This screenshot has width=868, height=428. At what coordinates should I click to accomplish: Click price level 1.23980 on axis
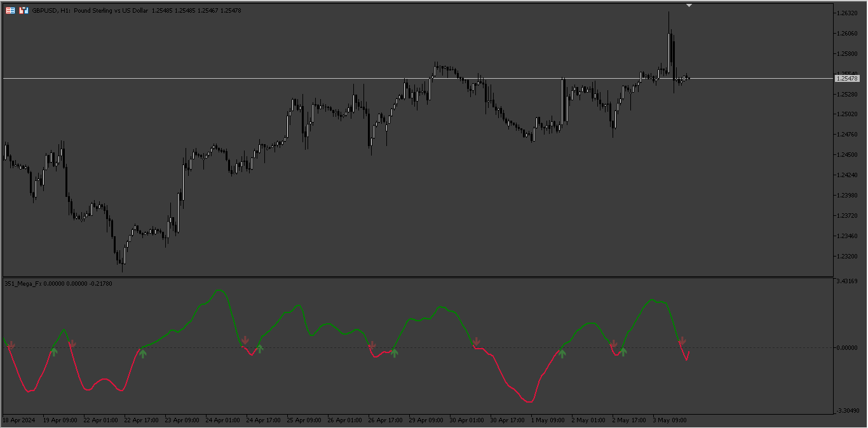tap(846, 196)
